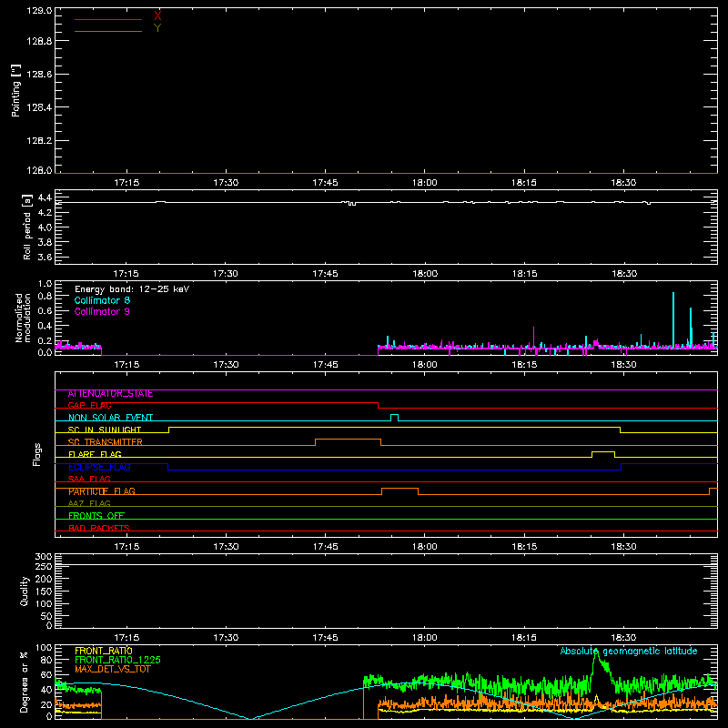The height and width of the screenshot is (728, 728).
Task: Click the 3.8 roll period tick
Action: (45, 242)
